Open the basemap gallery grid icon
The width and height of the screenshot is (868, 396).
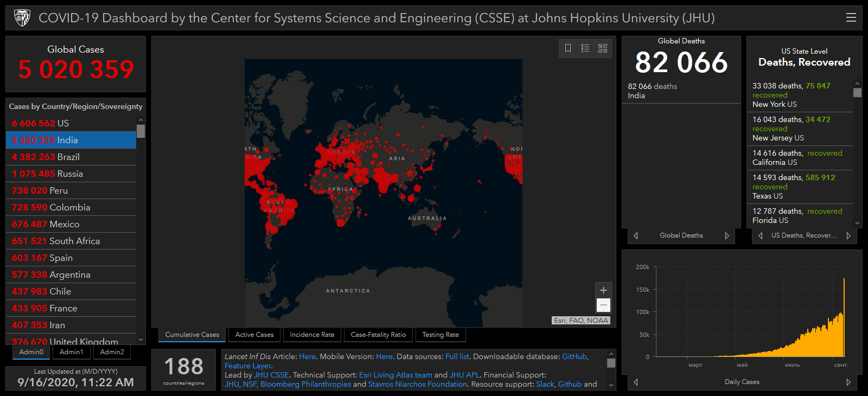(603, 48)
